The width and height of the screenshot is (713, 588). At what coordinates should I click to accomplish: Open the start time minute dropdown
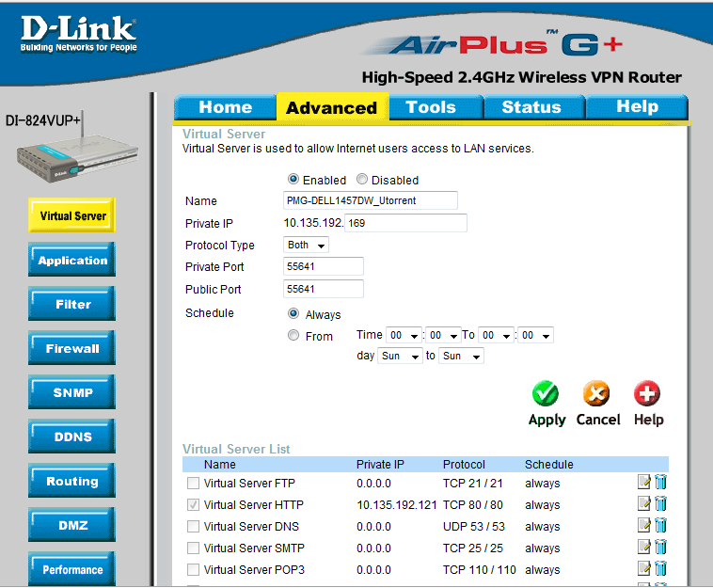pos(443,336)
